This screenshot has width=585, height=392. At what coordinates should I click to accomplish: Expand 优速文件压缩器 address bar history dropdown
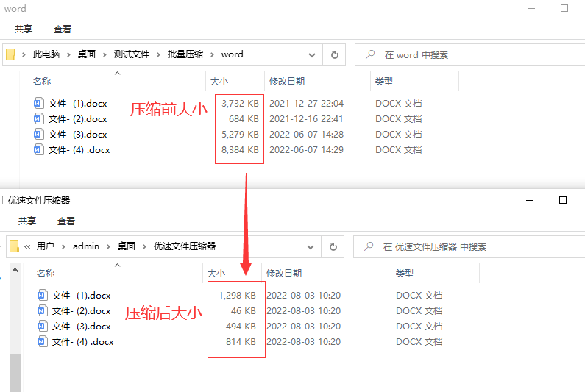[x=311, y=247]
